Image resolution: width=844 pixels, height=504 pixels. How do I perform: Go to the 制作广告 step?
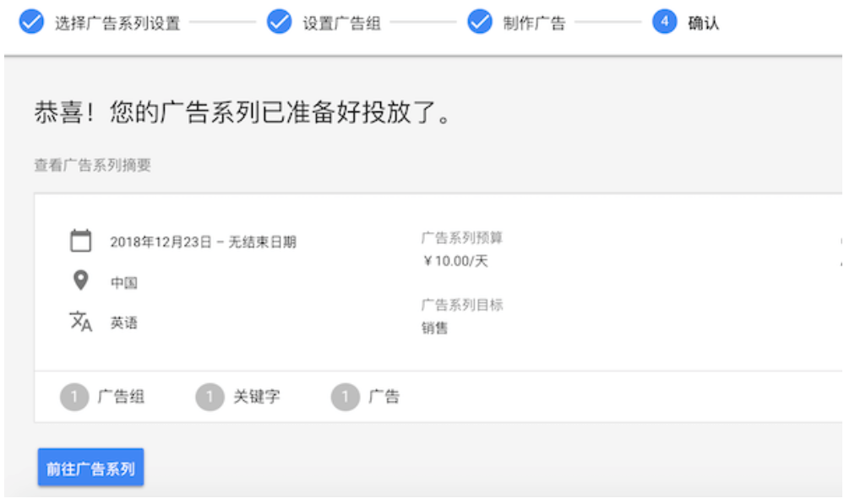pos(535,23)
